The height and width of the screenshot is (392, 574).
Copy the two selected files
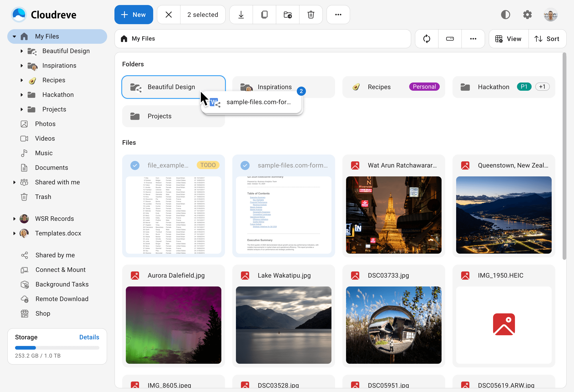(264, 14)
